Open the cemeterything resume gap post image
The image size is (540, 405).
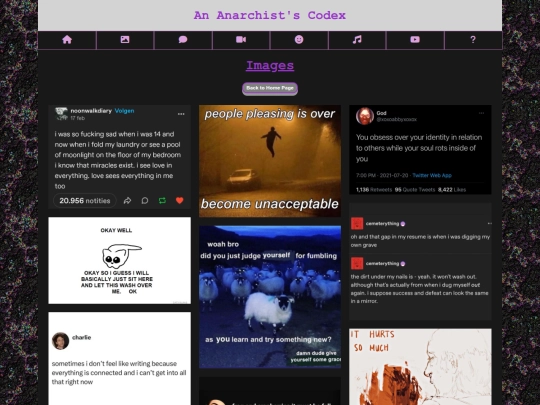point(420,262)
